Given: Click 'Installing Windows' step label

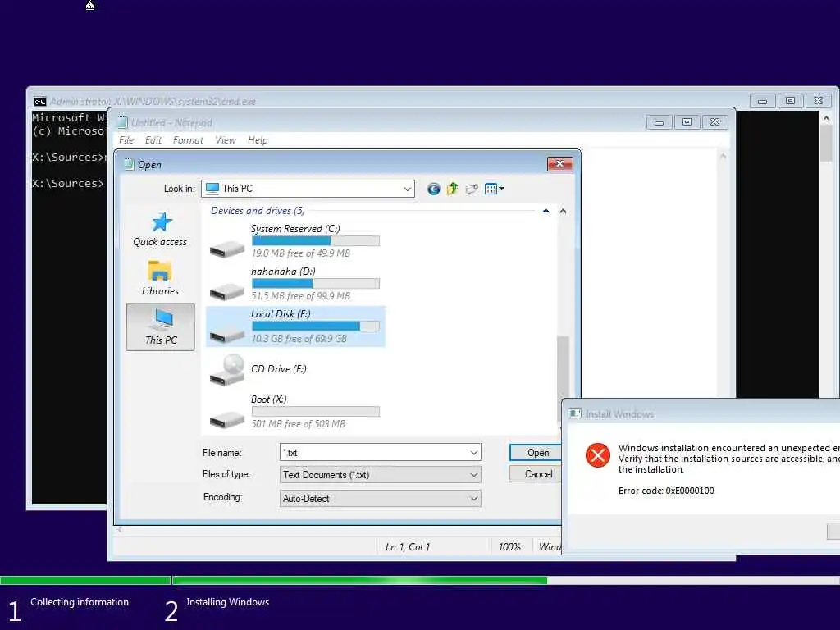Looking at the screenshot, I should point(228,602).
